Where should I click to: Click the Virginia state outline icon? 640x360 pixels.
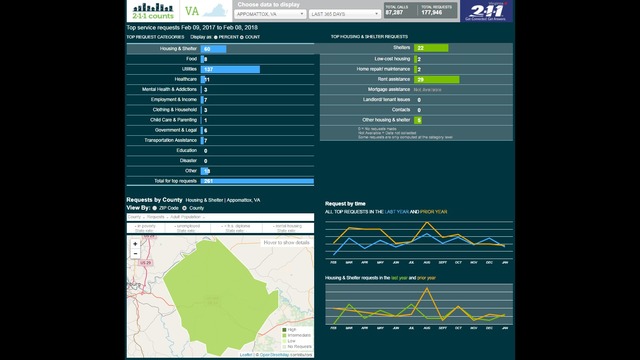click(215, 11)
